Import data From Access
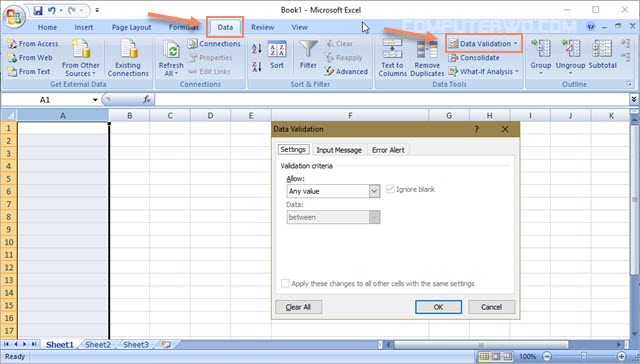Viewport: 640px width, 364px height. tap(33, 44)
